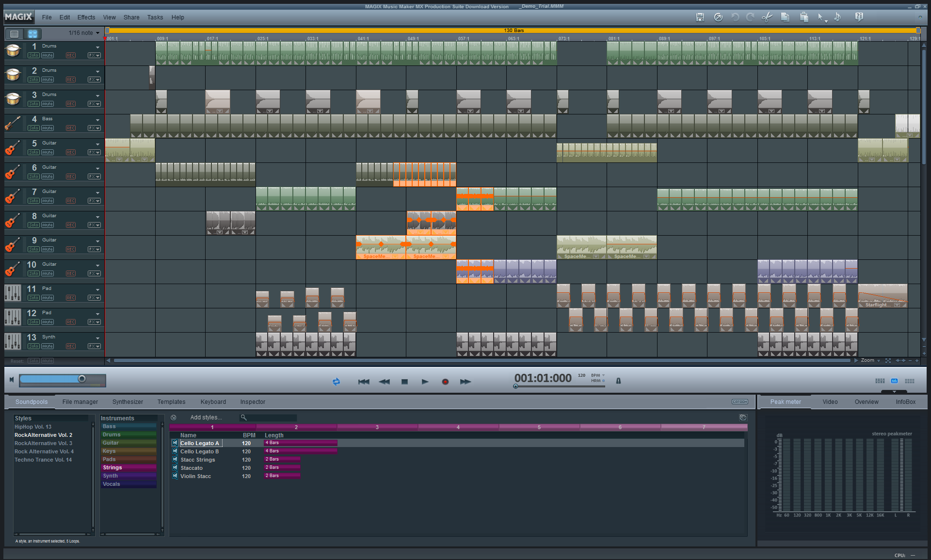Click the playback position slider under timecode
This screenshot has height=560, width=931.
tap(560, 386)
